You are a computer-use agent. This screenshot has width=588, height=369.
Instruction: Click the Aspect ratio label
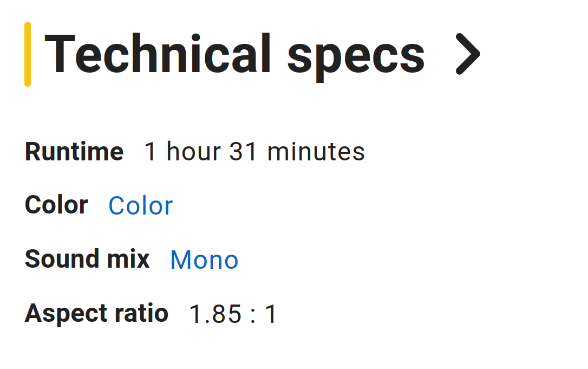(96, 313)
